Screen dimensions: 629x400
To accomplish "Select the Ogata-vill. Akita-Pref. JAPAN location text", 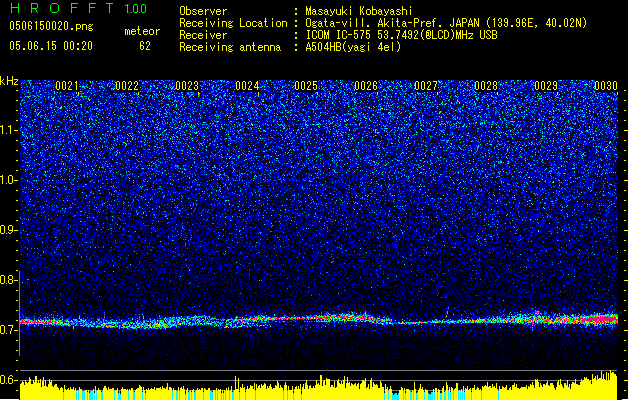I will pos(446,23).
